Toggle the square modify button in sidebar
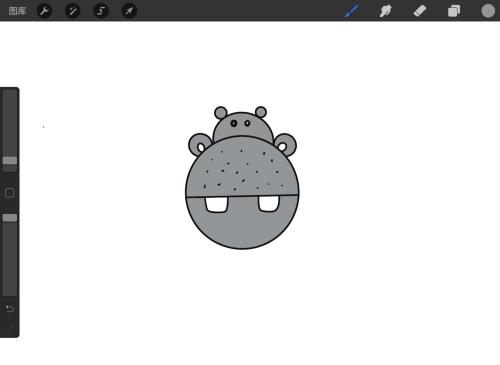The image size is (500, 365). click(10, 193)
